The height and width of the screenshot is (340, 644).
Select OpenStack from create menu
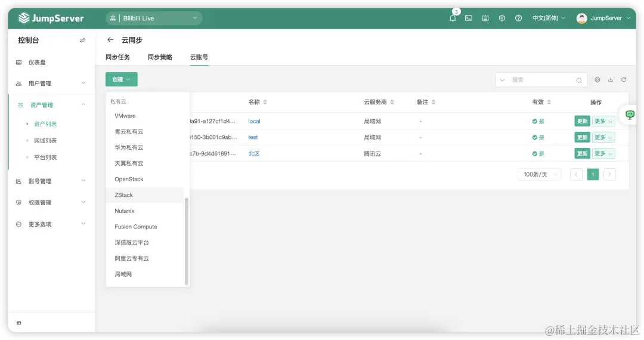[145, 180]
